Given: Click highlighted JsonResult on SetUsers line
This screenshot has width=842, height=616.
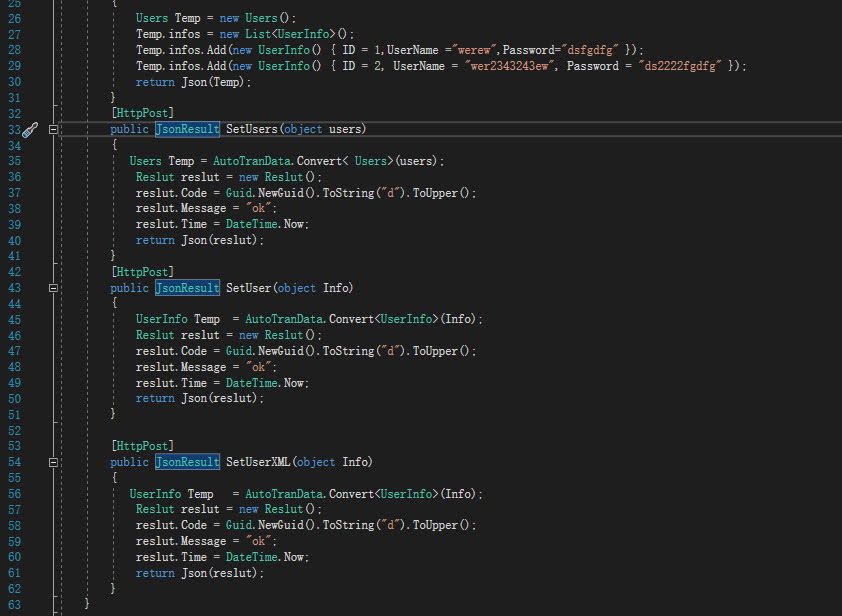Looking at the screenshot, I should point(187,130).
